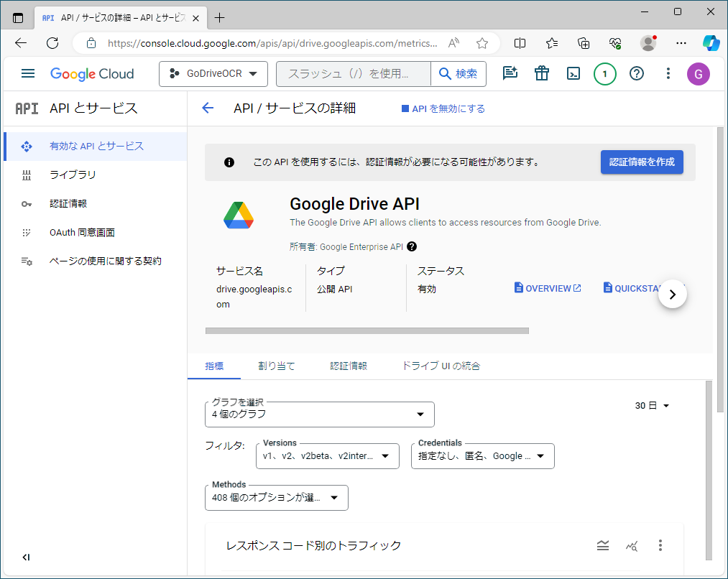Go back with the blue arrow beside API title
The image size is (728, 579).
[x=208, y=108]
